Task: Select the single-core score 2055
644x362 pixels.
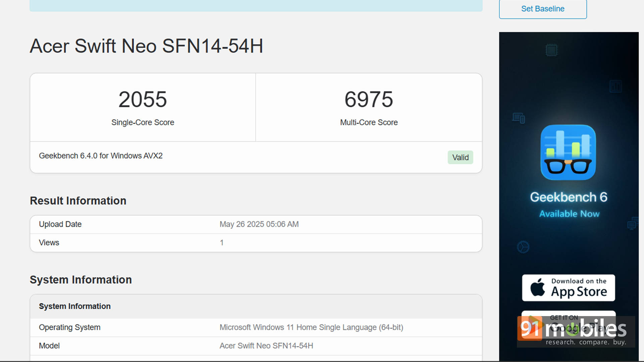Action: point(143,99)
